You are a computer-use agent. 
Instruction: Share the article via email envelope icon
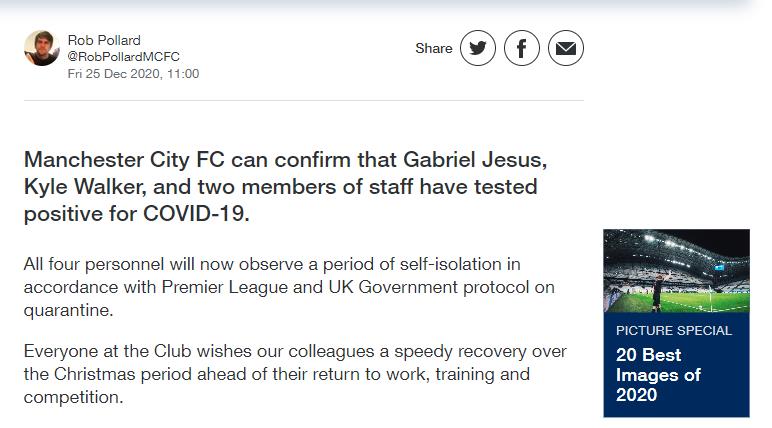(x=566, y=48)
